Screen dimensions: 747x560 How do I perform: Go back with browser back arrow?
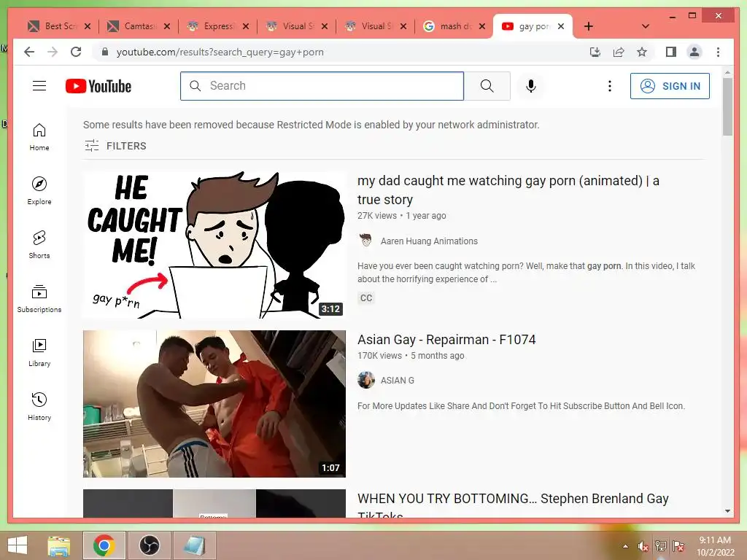pyautogui.click(x=29, y=52)
